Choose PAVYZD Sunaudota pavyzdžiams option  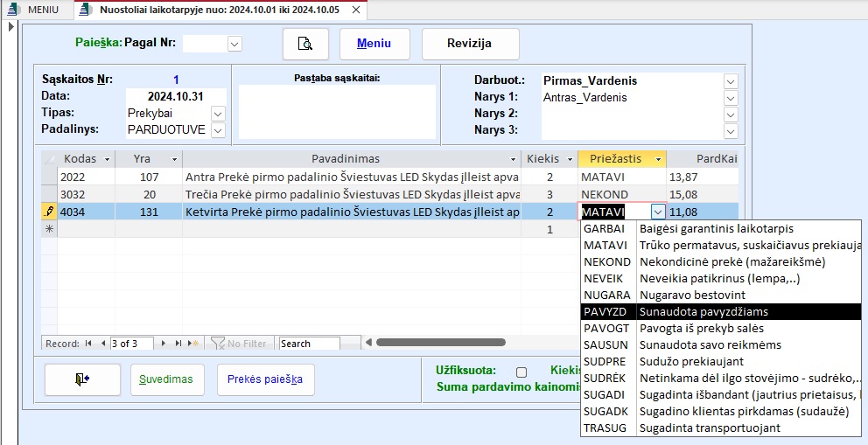[721, 311]
